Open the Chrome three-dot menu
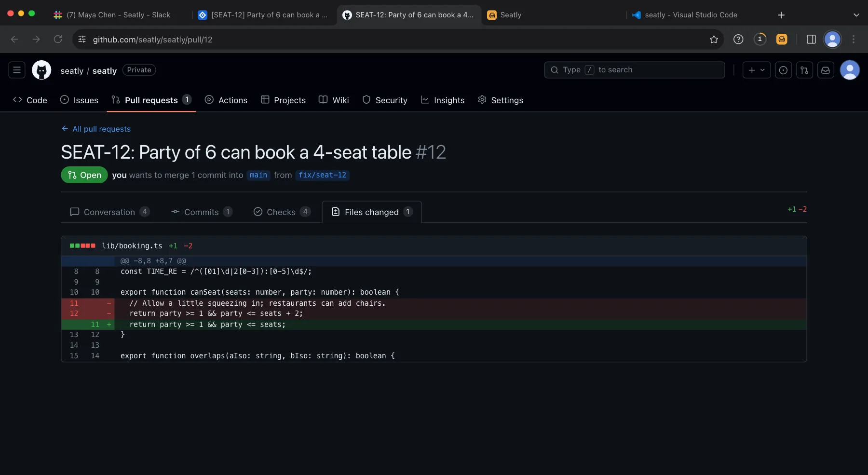 854,40
